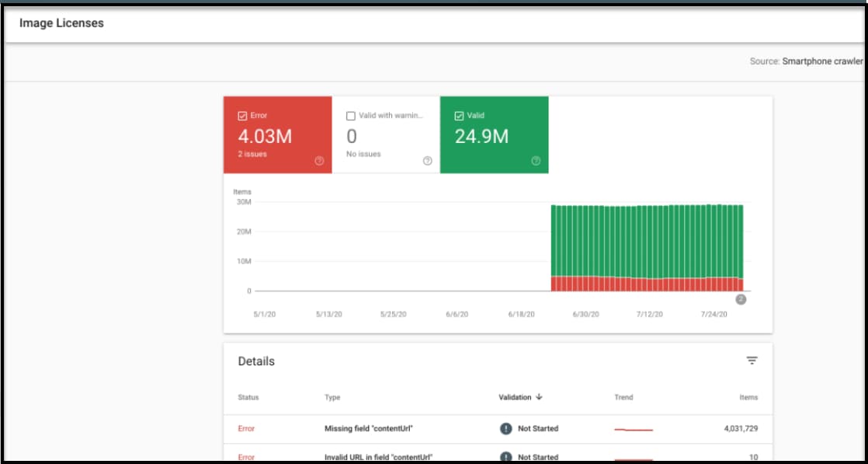Click the 24.9M valid count
The width and height of the screenshot is (868, 464).
click(481, 136)
